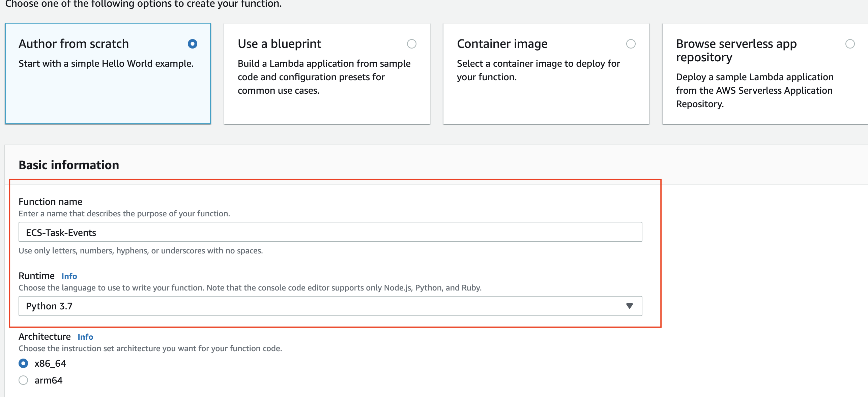Click the x86_64 label text
868x397 pixels.
point(50,363)
